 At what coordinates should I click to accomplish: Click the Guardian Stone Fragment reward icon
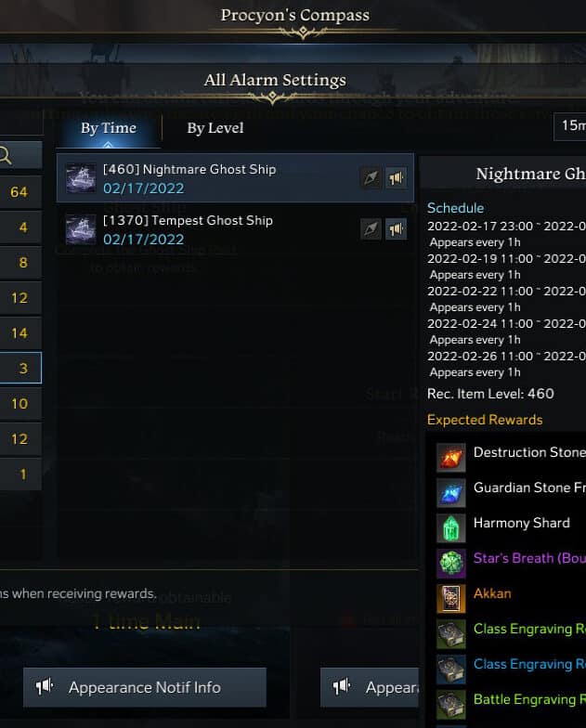pos(451,492)
